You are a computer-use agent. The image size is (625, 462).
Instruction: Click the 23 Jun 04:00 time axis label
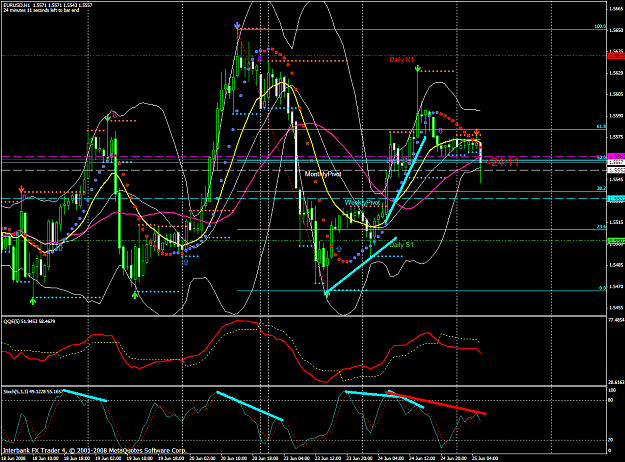tap(298, 458)
